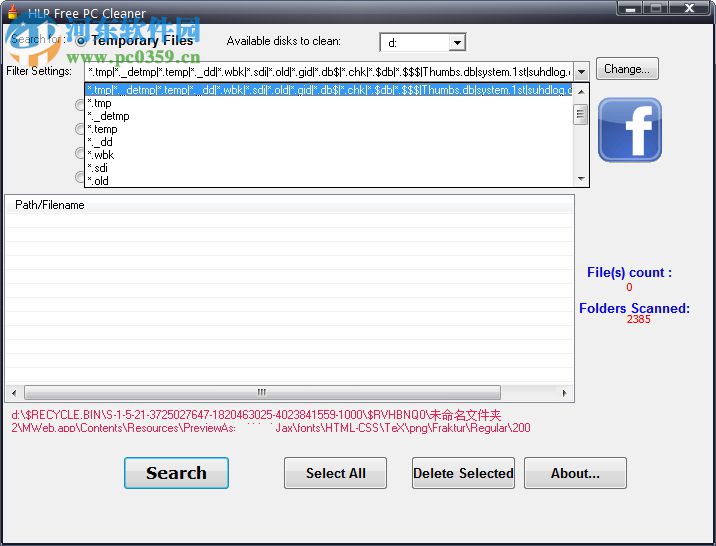Click the Folders Scanned value 2385
The image size is (716, 546).
(638, 319)
